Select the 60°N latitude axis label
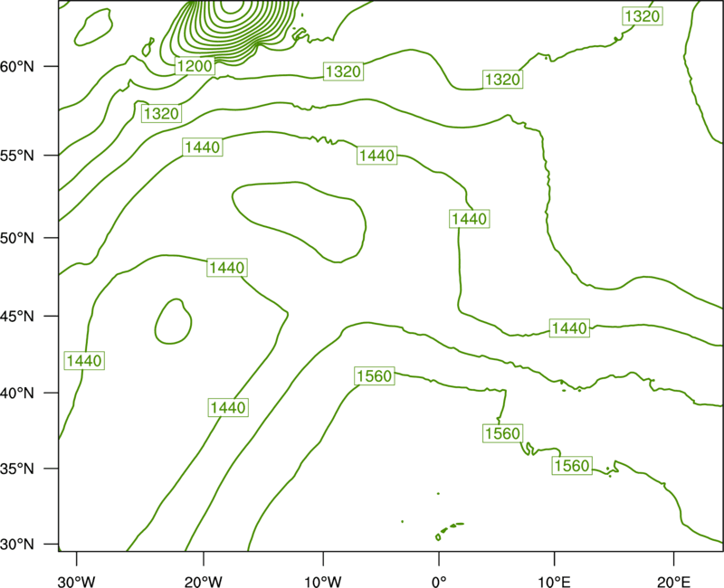This screenshot has width=724, height=588. pos(17,66)
